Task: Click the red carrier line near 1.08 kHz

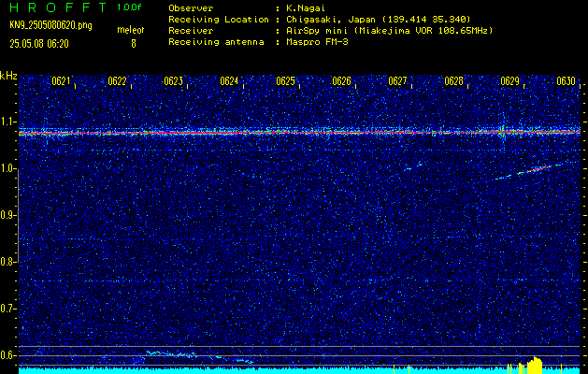Action: (x=299, y=133)
